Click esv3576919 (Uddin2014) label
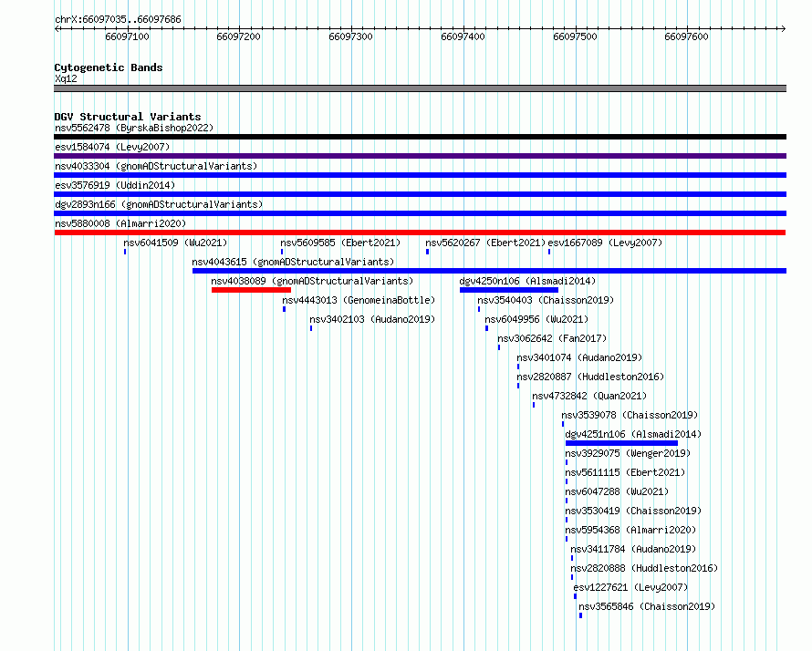The width and height of the screenshot is (812, 651). (x=115, y=185)
